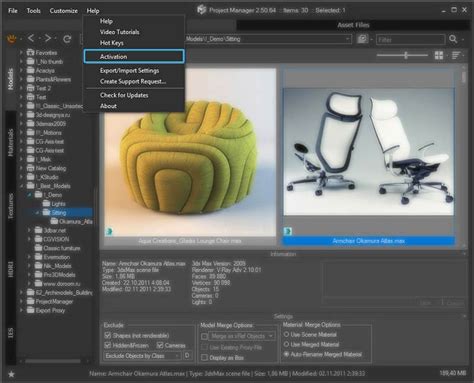Open the Exclude Objects by Class dropdown
This screenshot has width=474, height=383.
click(x=142, y=356)
